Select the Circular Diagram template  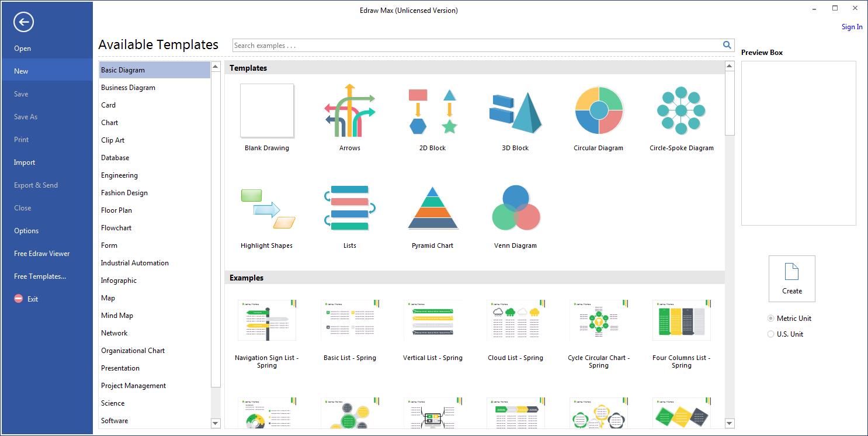tap(598, 110)
